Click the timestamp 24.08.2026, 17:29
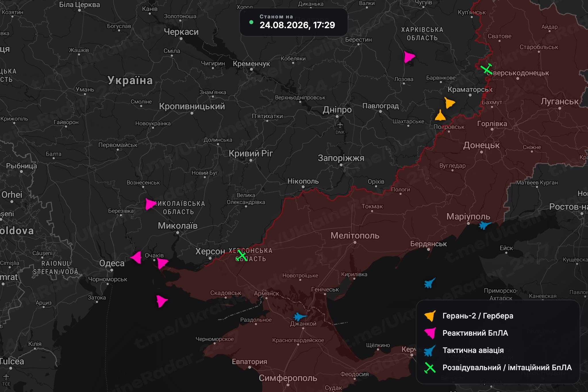This screenshot has width=588, height=392. [297, 25]
